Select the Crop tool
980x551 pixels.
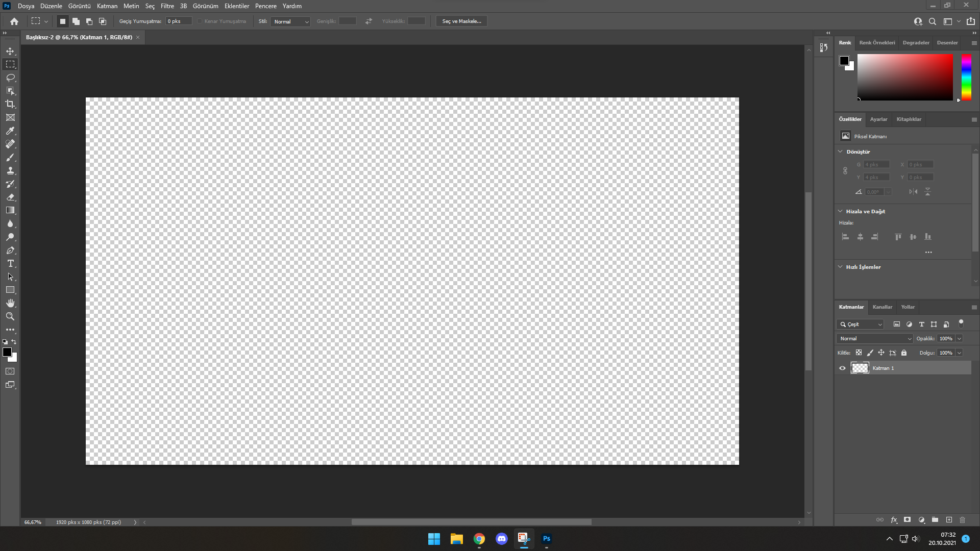[x=10, y=104]
